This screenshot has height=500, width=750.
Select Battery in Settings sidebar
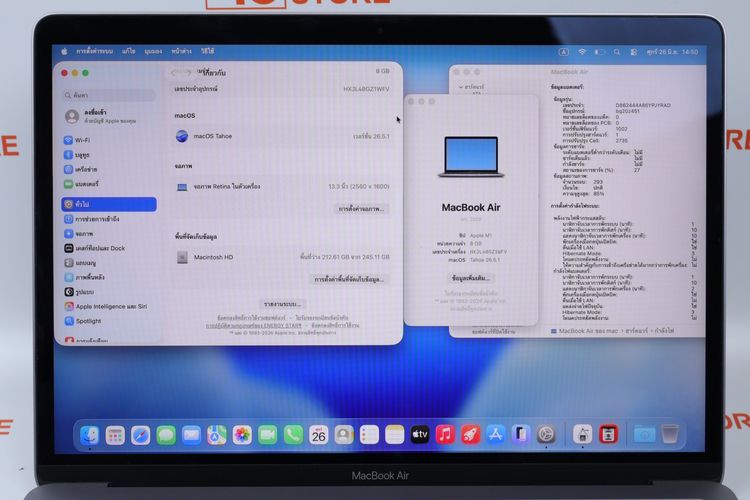(109, 184)
